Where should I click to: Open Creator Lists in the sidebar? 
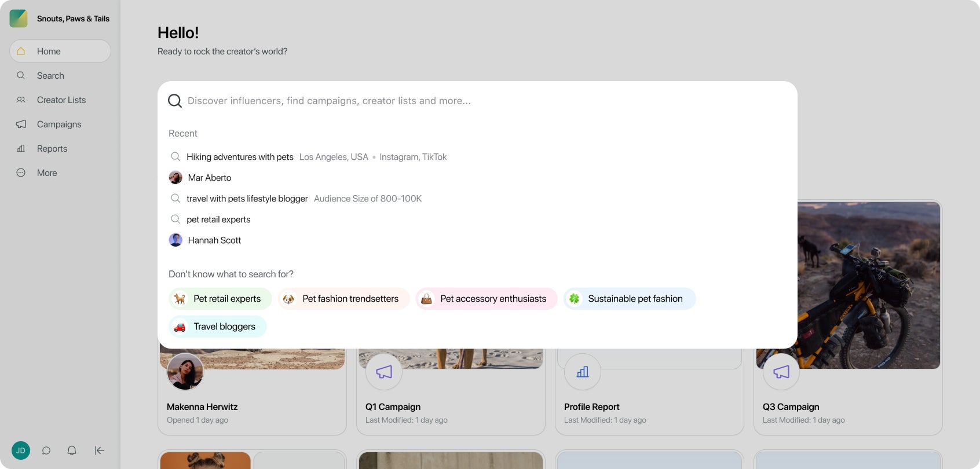tap(60, 100)
